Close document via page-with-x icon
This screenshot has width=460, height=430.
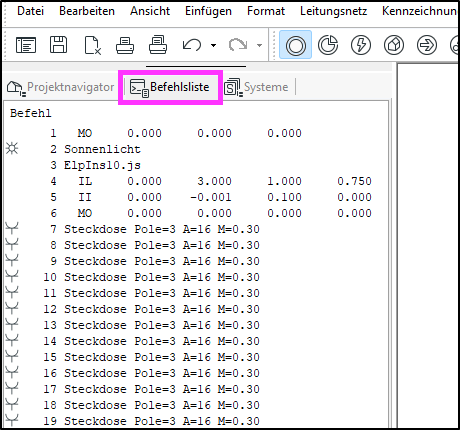coord(92,45)
